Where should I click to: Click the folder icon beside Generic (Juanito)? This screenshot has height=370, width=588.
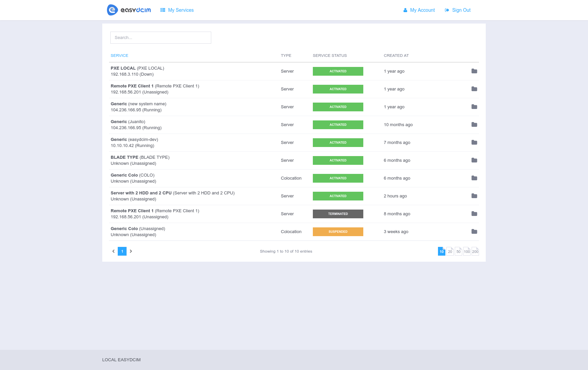(x=474, y=124)
